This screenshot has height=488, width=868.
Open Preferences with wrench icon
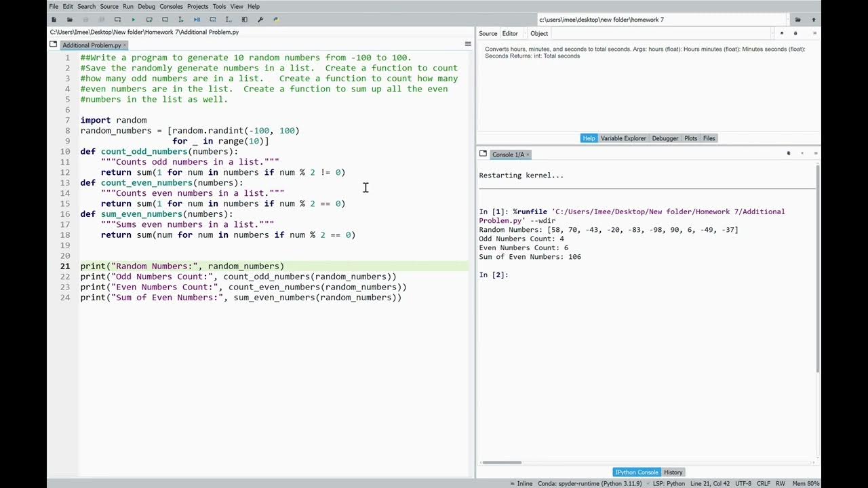point(260,20)
